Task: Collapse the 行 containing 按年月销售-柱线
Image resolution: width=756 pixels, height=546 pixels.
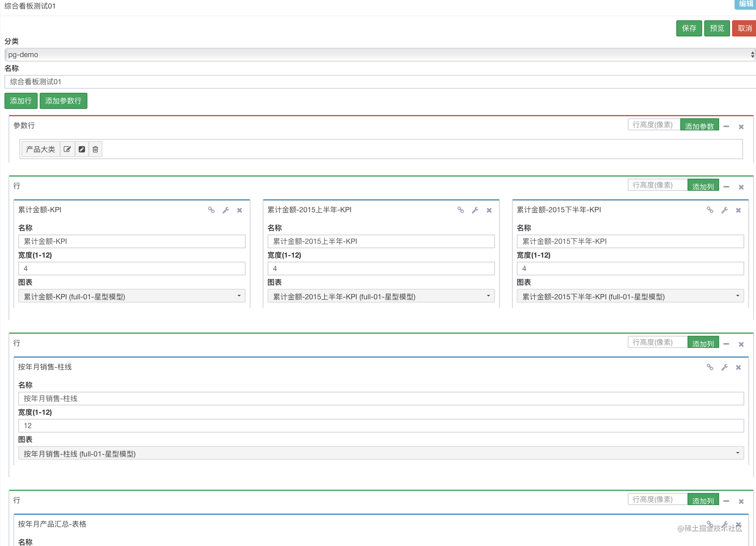Action: pos(726,344)
